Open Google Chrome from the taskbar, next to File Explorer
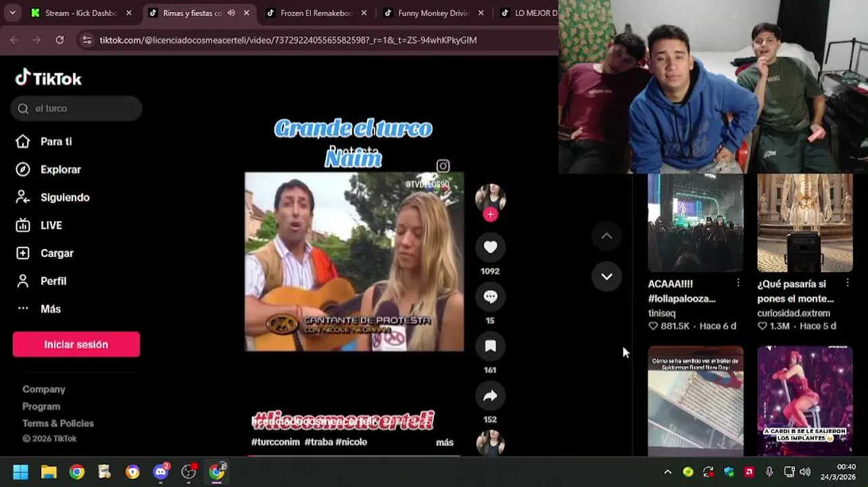This screenshot has height=487, width=868. tap(77, 472)
